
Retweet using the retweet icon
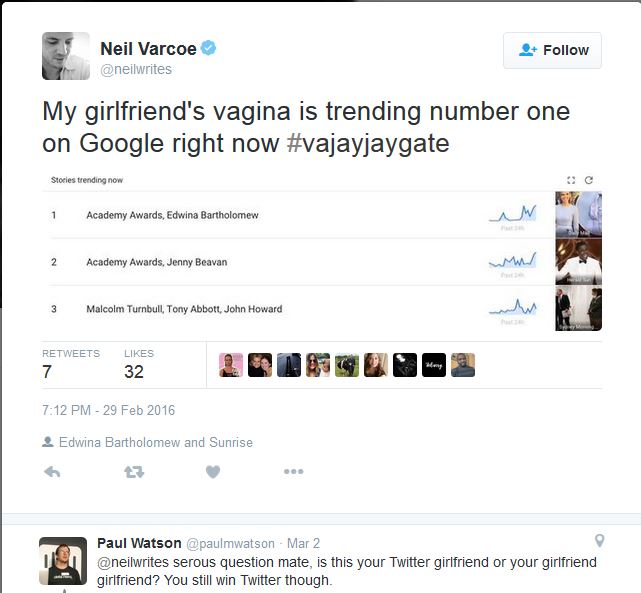click(x=133, y=472)
